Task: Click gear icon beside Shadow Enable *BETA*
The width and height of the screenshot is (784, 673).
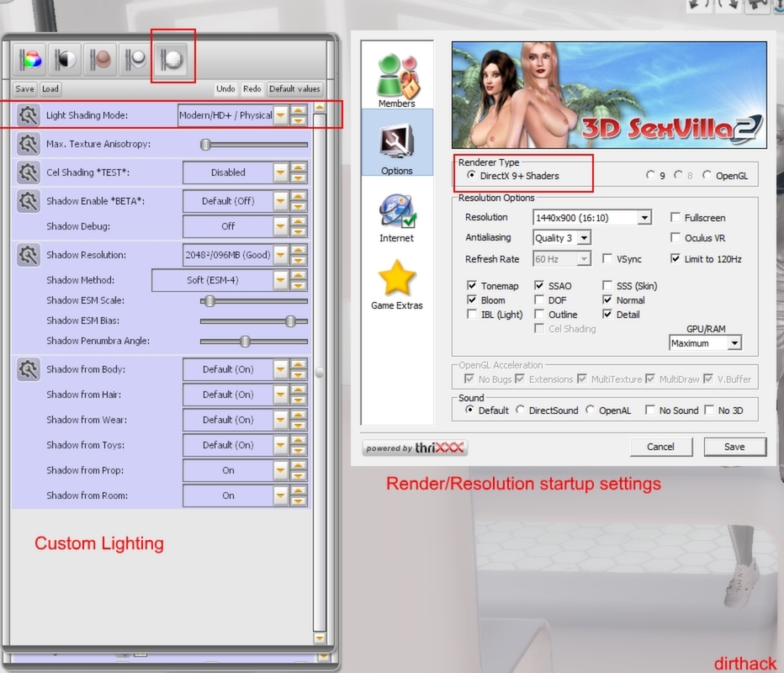Action: [28, 201]
